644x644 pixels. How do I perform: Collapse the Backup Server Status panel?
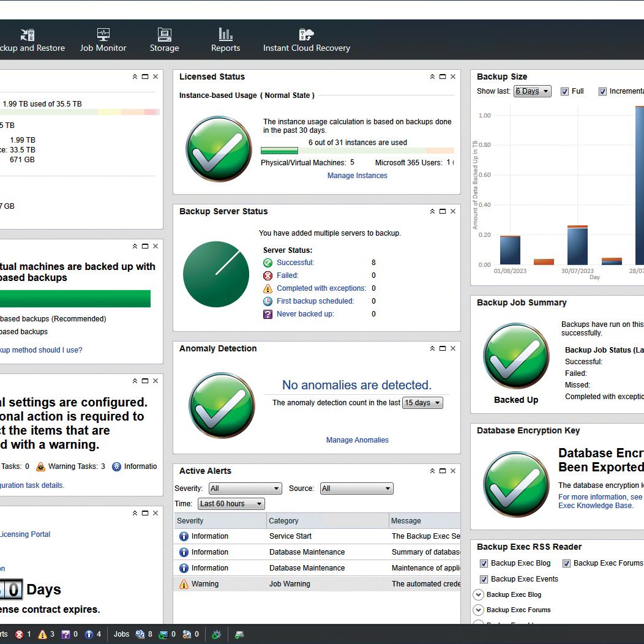point(432,212)
